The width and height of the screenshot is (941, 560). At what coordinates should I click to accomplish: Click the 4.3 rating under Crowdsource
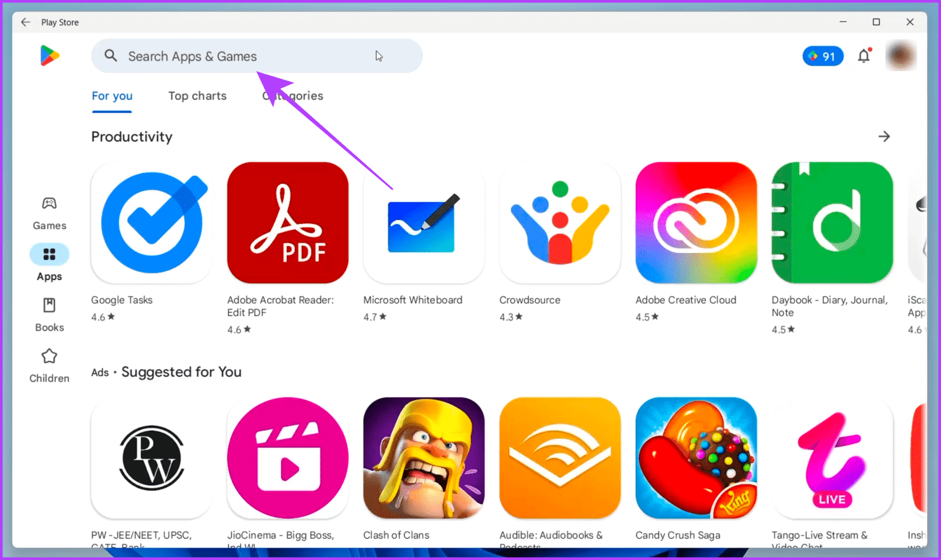(511, 317)
